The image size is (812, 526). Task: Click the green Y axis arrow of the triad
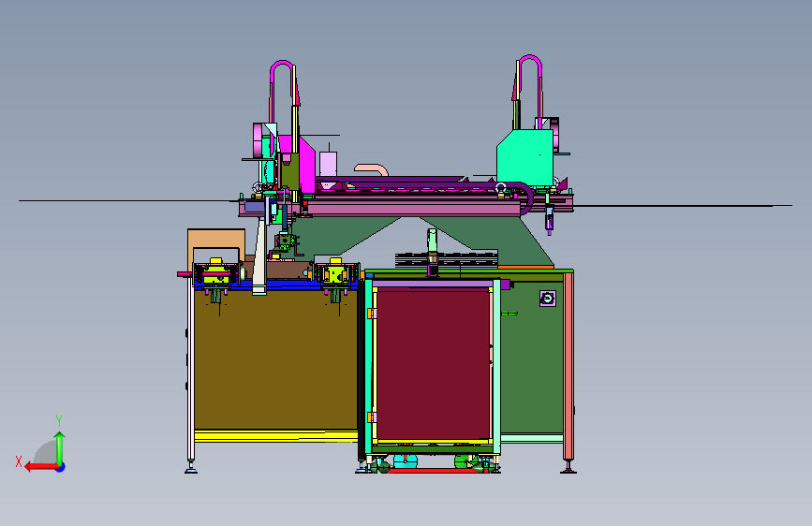[60, 447]
